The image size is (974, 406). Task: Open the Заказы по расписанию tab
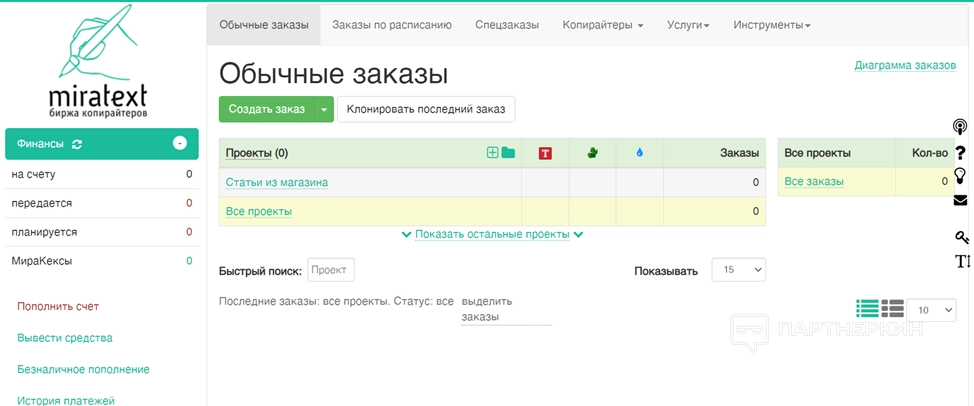392,25
